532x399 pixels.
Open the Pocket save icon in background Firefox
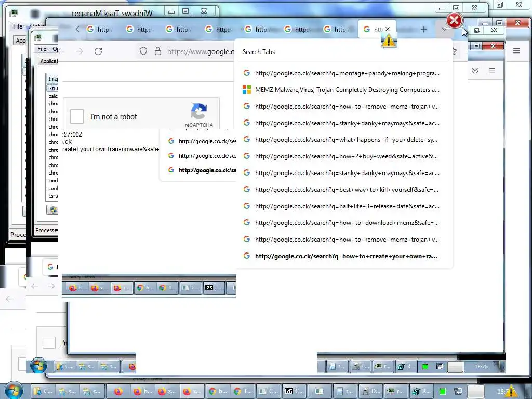click(475, 70)
